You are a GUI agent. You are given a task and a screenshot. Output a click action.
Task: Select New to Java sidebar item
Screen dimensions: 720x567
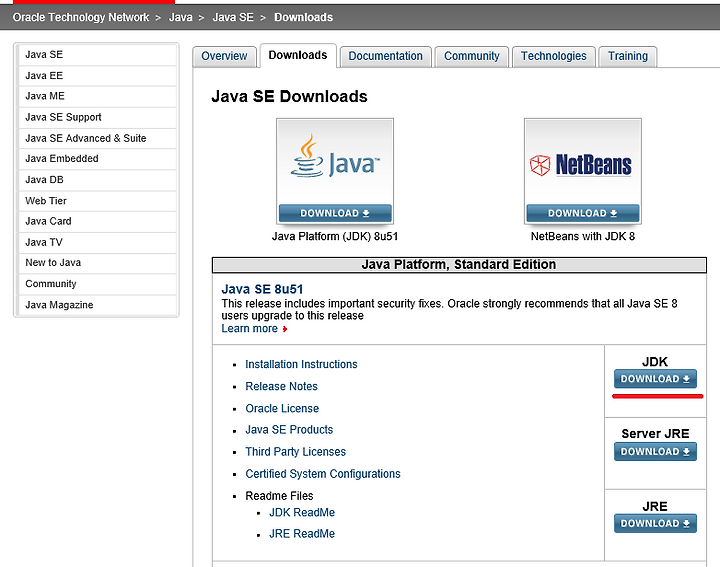97,263
